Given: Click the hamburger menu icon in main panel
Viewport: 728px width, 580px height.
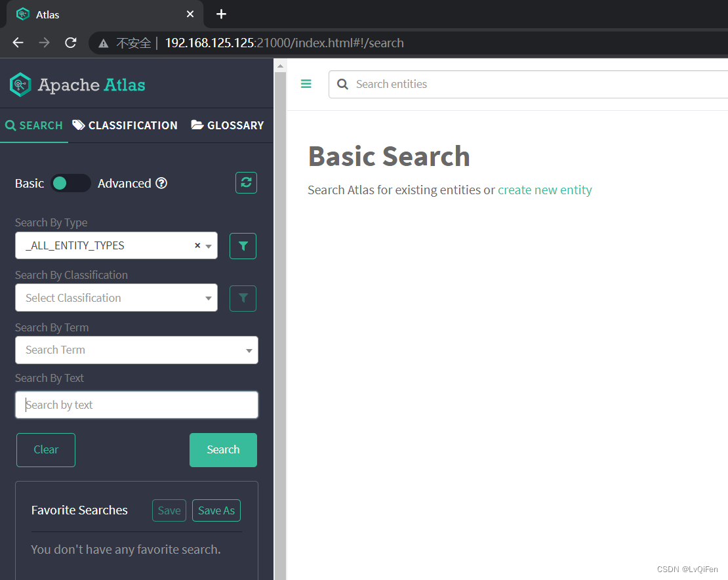Looking at the screenshot, I should coord(306,84).
